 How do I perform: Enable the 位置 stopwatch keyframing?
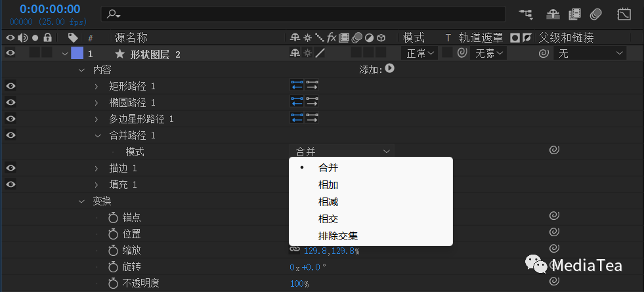click(x=113, y=234)
